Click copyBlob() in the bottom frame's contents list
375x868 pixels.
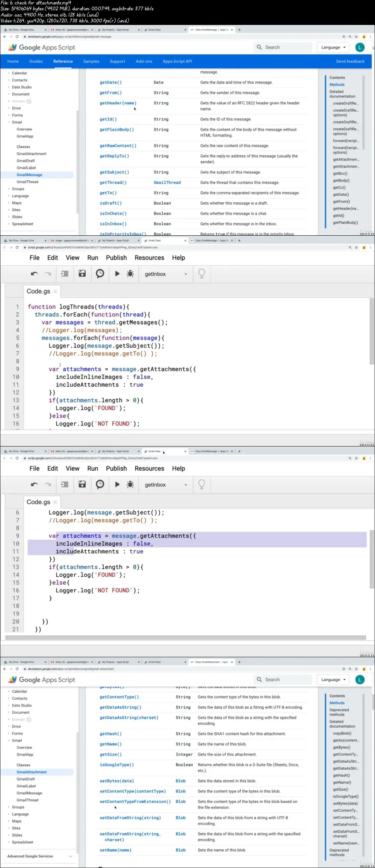tap(342, 733)
